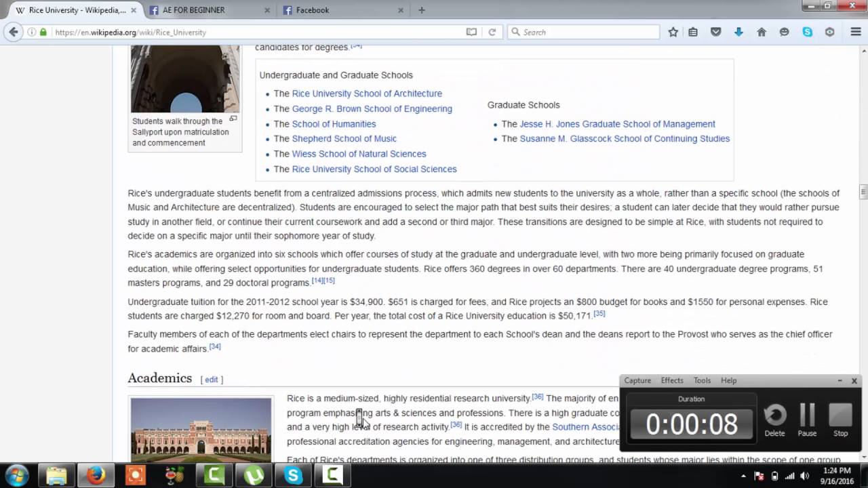
Task: Open the uTorrent taskbar icon
Action: 254,475
